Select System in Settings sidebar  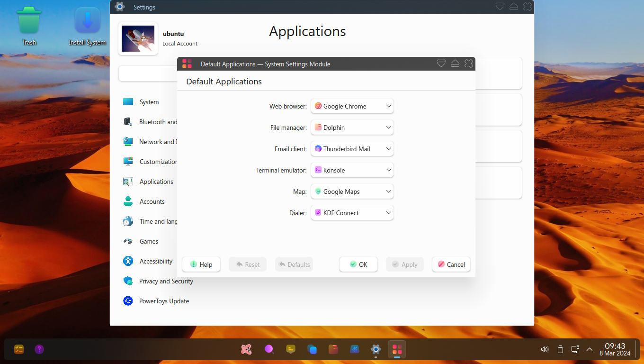click(x=149, y=102)
